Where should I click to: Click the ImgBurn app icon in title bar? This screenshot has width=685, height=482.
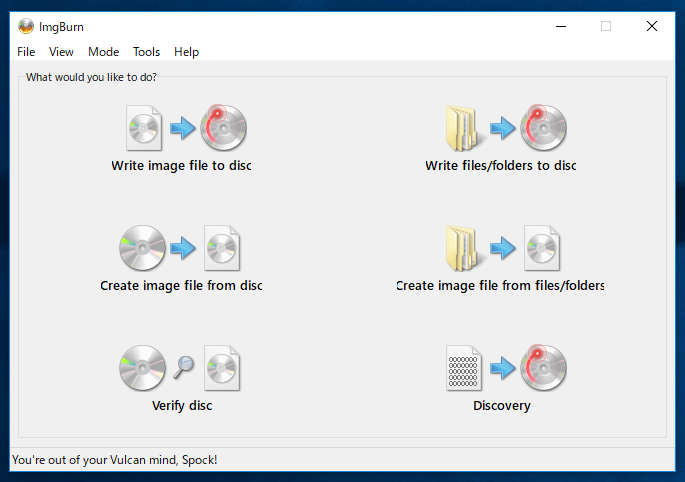(x=26, y=26)
